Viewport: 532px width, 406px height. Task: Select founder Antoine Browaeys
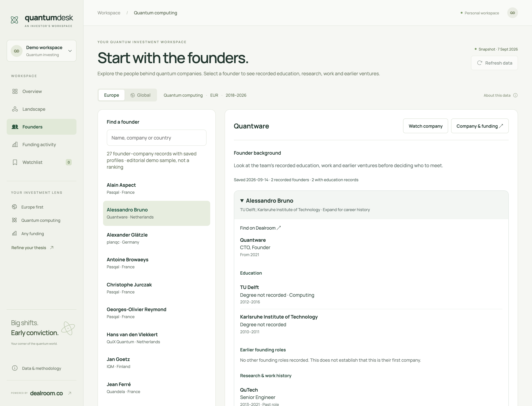pos(156,263)
